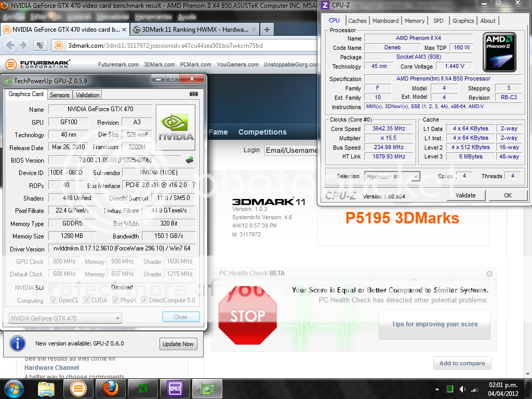Click the GPU-Z screenshot camera icon
Screen dimensions: 532x399
tap(194, 94)
